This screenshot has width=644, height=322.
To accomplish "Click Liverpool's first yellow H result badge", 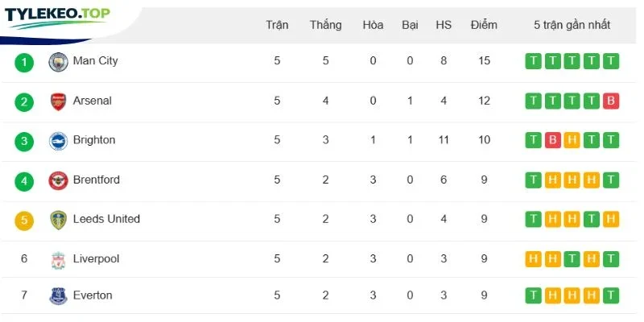I will [x=533, y=259].
